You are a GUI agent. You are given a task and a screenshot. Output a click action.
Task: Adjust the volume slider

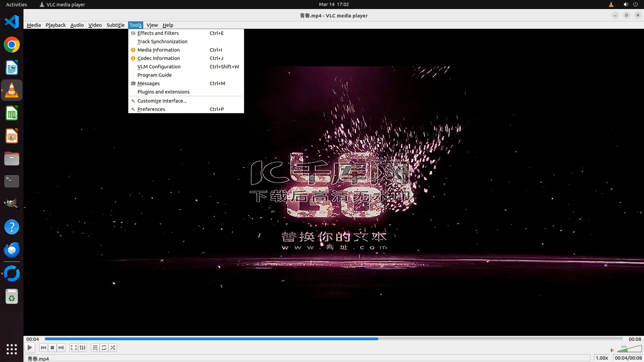click(x=629, y=350)
